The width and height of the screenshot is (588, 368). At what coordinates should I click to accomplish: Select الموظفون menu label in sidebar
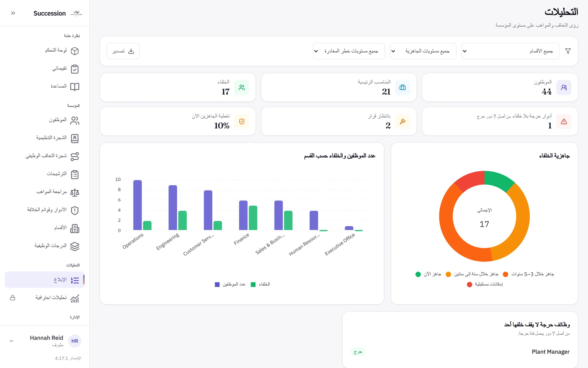click(x=58, y=120)
